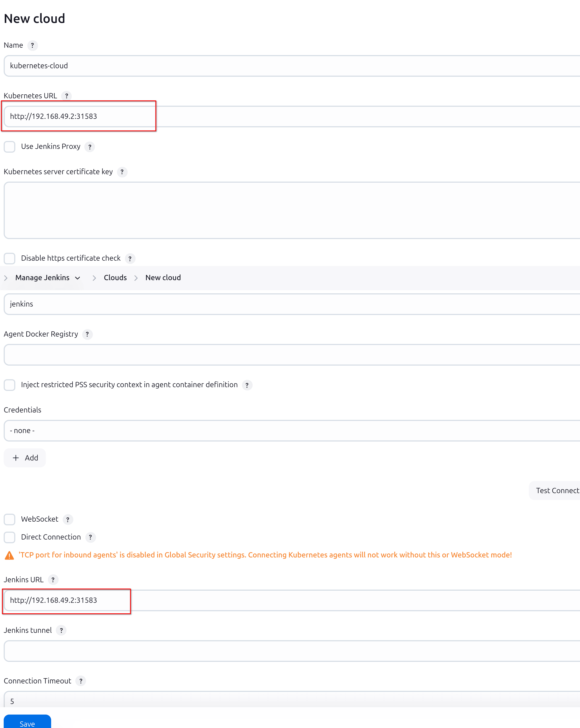The width and height of the screenshot is (580, 728).
Task: Open help for Kubernetes URL
Action: (67, 96)
